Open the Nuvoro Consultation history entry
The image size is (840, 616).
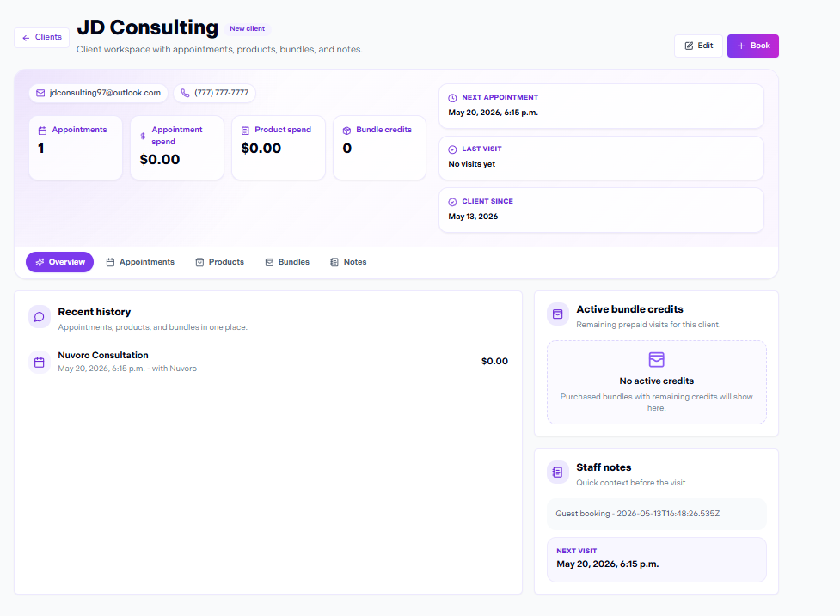(x=268, y=362)
